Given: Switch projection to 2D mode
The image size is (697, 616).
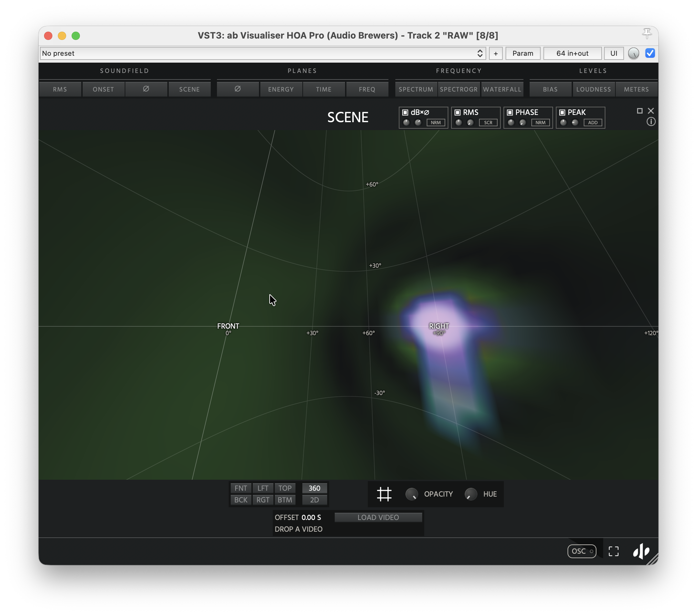Looking at the screenshot, I should coord(314,500).
